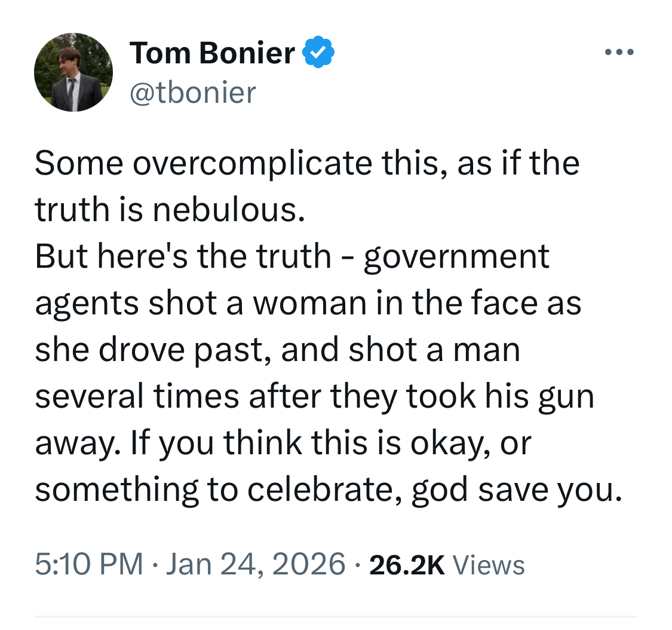Click the display name Tom Bonier
This screenshot has height=630, width=672.
pos(212,53)
